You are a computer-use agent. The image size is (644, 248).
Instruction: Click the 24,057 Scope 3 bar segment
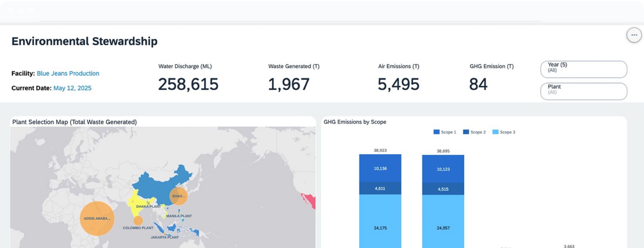(x=443, y=228)
